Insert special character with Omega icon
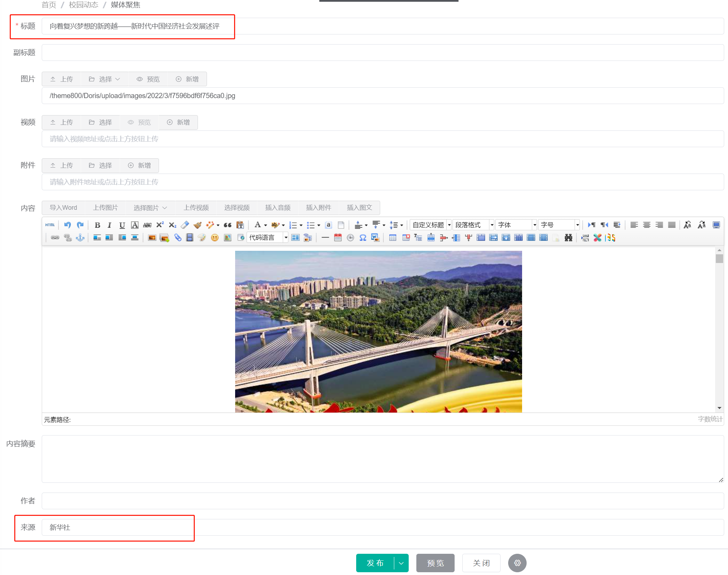Viewport: 728px width, 575px height. click(363, 238)
